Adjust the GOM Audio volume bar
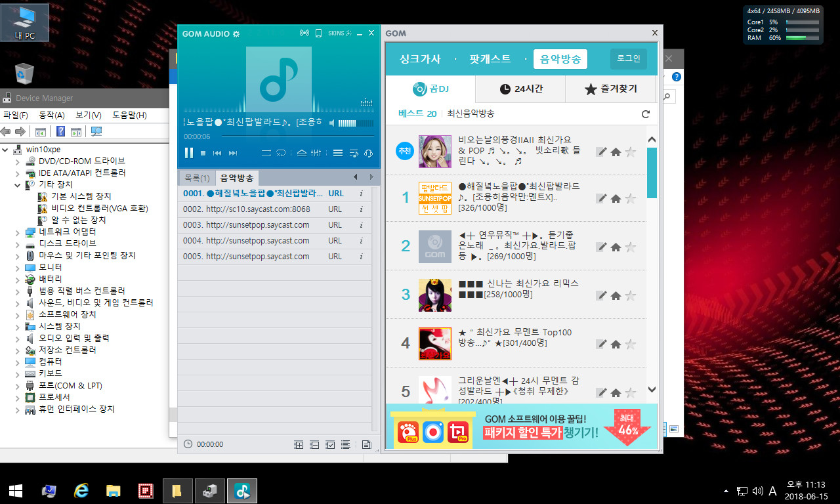The image size is (840, 504). coord(356,123)
